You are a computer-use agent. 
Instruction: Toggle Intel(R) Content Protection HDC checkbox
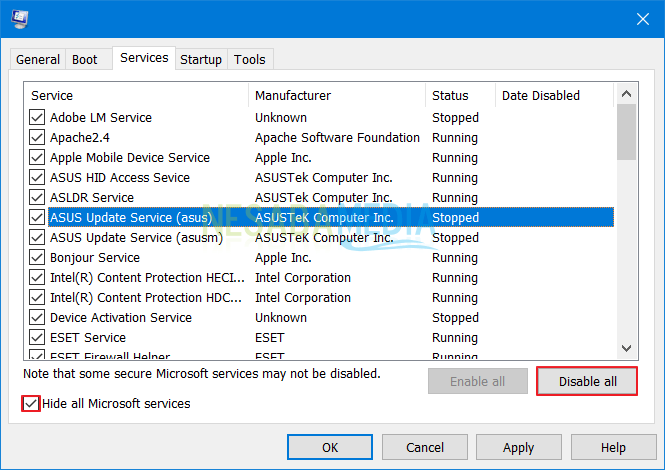37,297
